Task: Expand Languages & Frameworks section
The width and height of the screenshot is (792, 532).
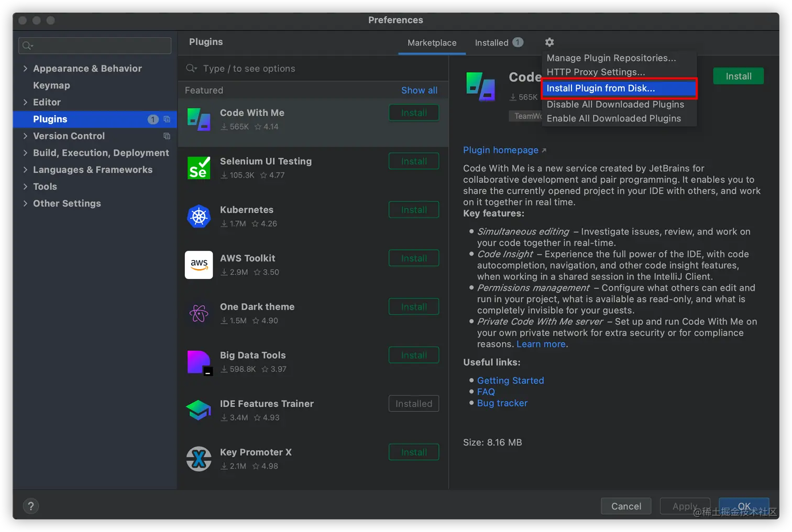Action: pos(25,170)
